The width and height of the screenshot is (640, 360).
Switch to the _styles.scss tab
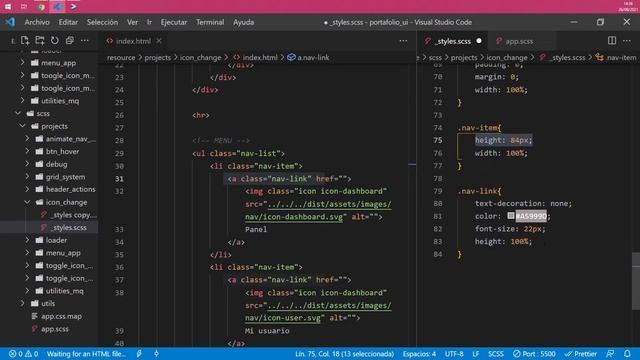click(x=453, y=41)
